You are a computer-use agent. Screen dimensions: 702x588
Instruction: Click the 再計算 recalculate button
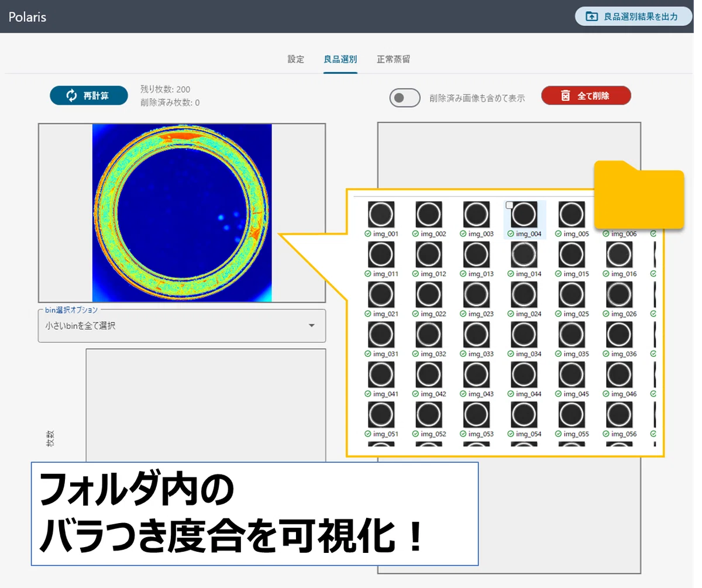pyautogui.click(x=89, y=95)
